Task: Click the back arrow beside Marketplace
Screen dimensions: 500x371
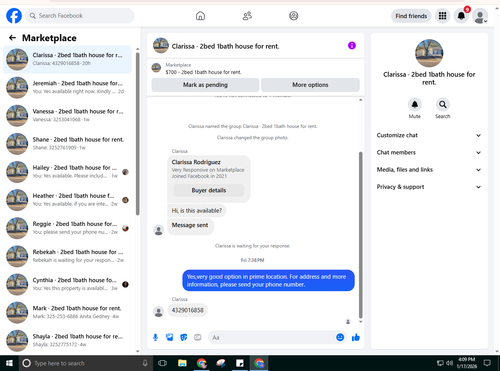Action: coord(12,38)
